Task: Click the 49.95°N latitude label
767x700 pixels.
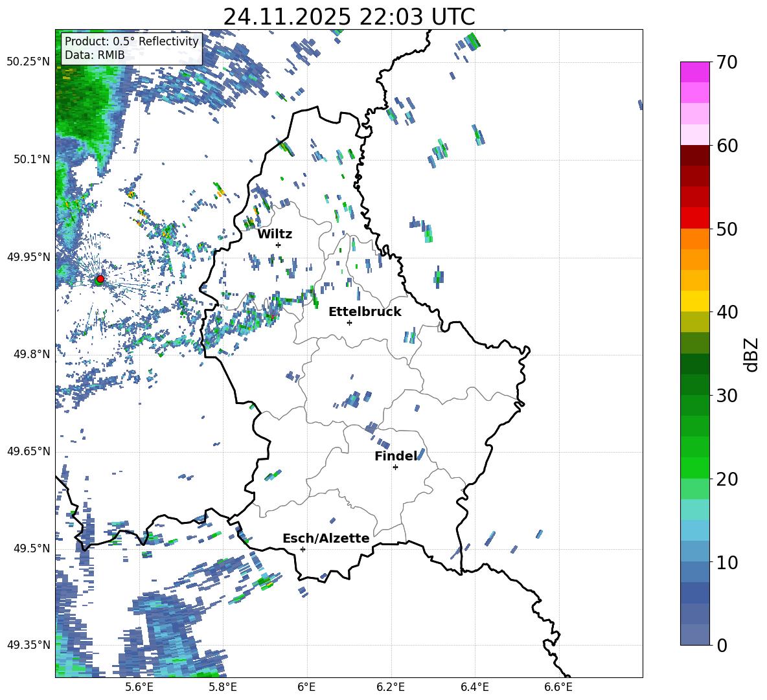Action: (29, 257)
